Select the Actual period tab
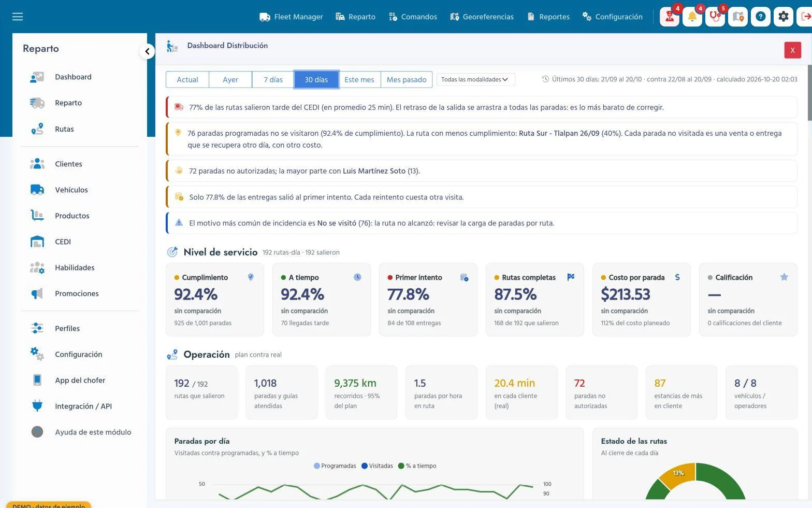 [x=187, y=80]
